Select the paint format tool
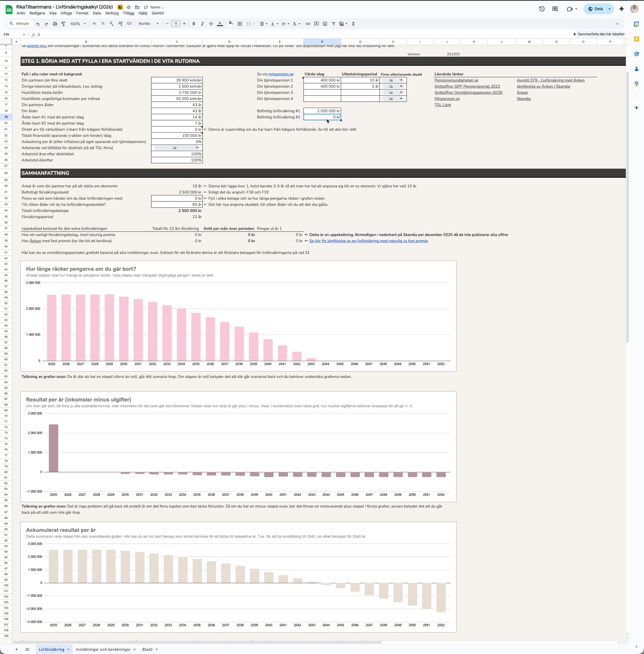644x654 pixels. pos(63,24)
